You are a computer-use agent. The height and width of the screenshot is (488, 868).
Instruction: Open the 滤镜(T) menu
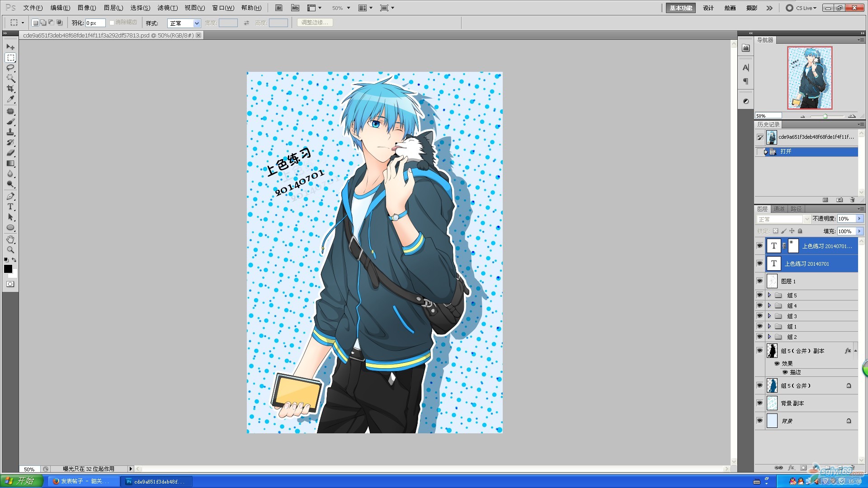167,8
